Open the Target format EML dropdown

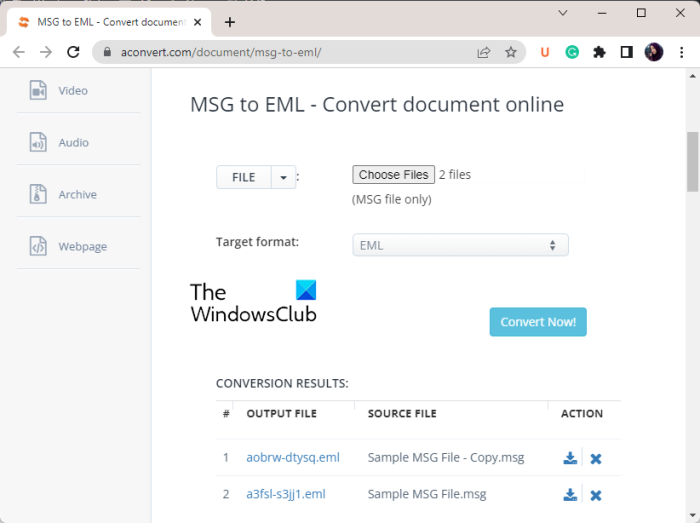pyautogui.click(x=460, y=245)
